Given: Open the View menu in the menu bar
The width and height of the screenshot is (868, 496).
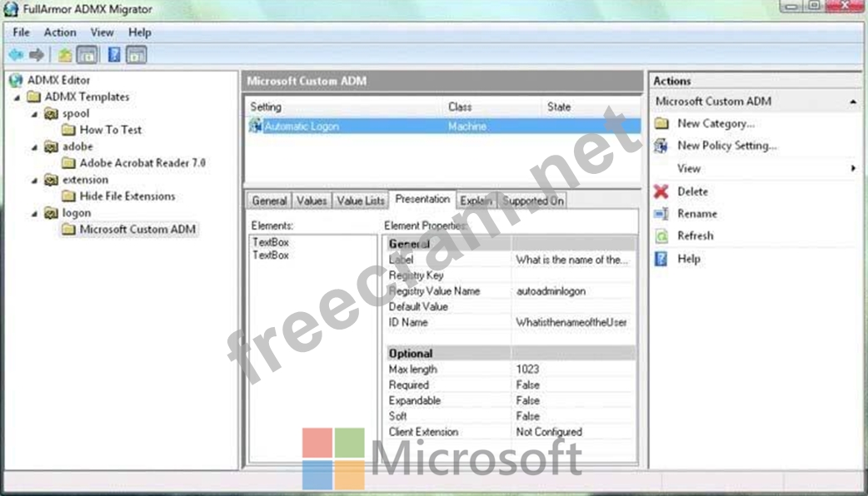Looking at the screenshot, I should coord(102,32).
